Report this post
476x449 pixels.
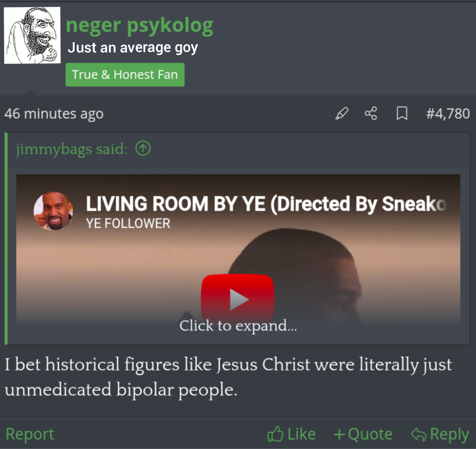30,434
